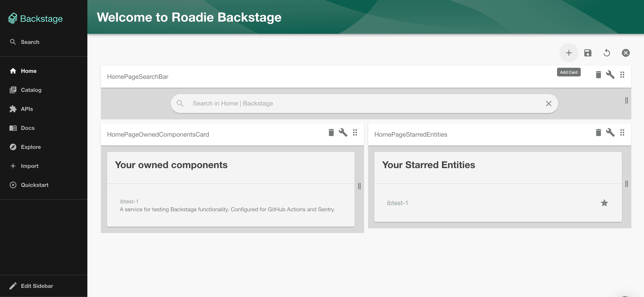
Task: Click the Explore compass icon
Action: click(x=13, y=147)
